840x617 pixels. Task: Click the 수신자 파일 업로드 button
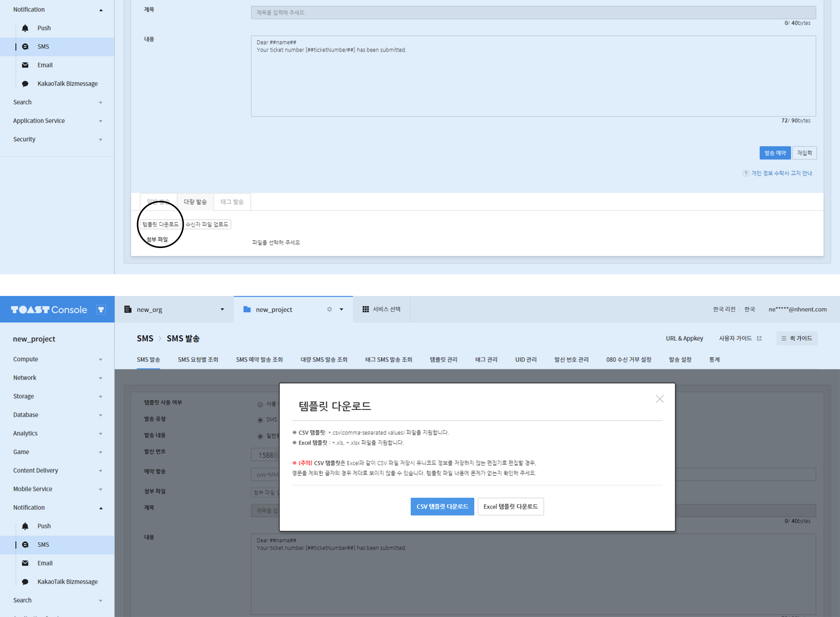click(x=207, y=224)
